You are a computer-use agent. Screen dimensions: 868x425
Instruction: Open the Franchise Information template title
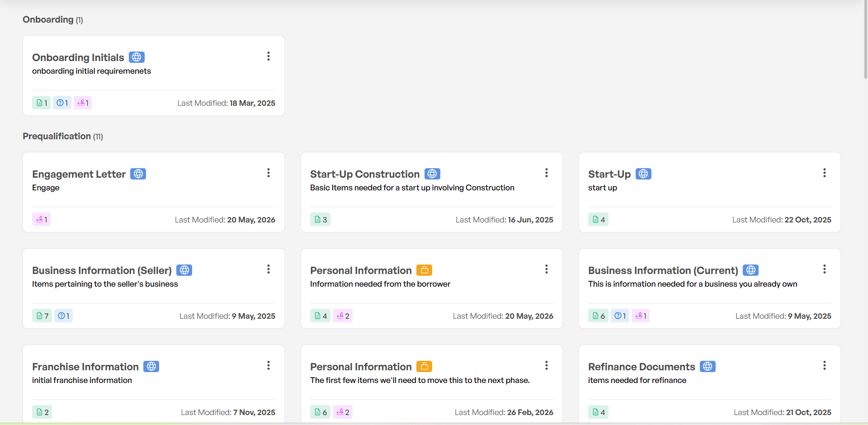tap(85, 367)
